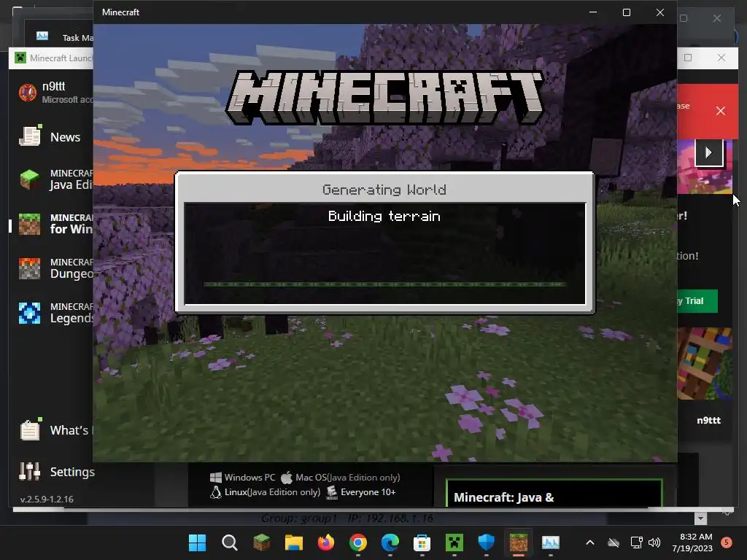Open the News section in Minecraft Launcher
The width and height of the screenshot is (747, 560).
(x=50, y=137)
